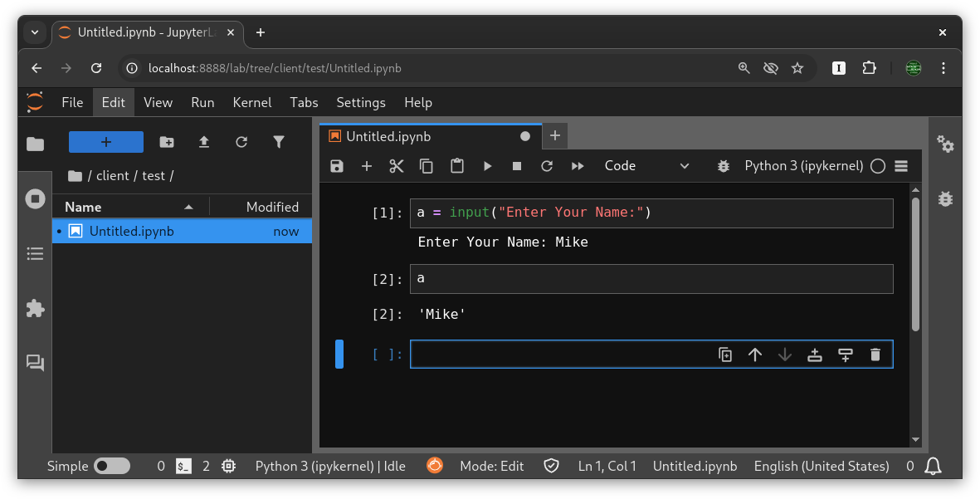Run the selected cell with play icon

pos(487,166)
